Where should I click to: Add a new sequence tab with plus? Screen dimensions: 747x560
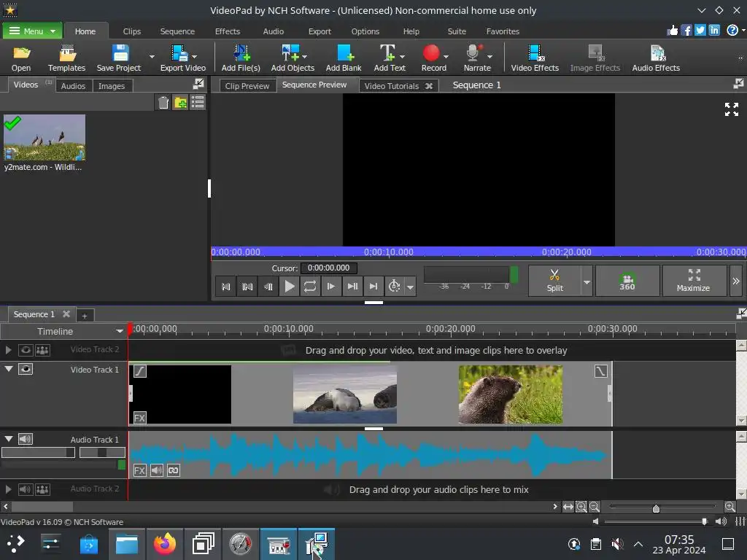point(85,316)
